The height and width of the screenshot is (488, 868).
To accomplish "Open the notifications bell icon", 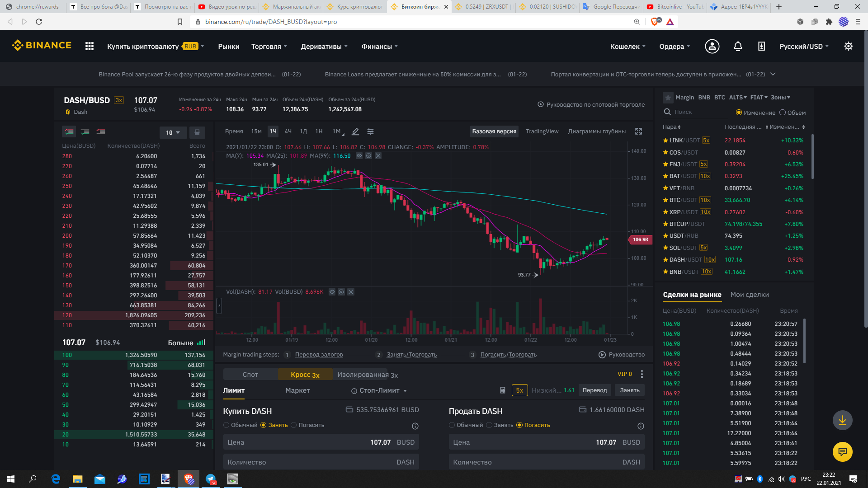I will 738,46.
